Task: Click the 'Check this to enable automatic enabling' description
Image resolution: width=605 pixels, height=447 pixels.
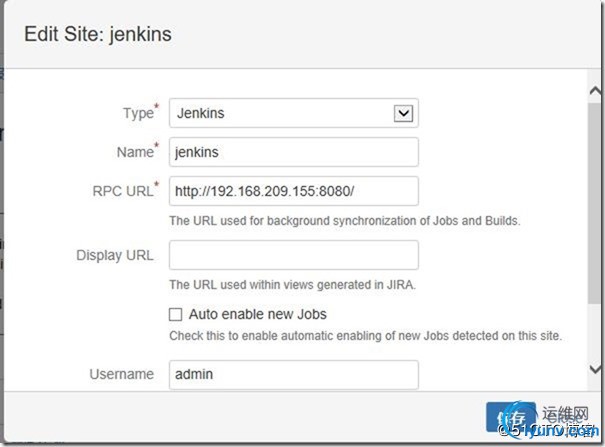Action: (x=365, y=336)
